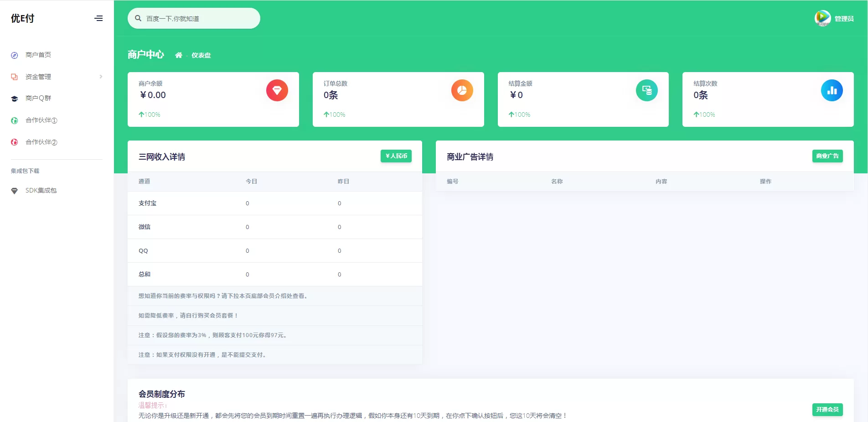This screenshot has height=422, width=868.
Task: Open the 商户首页 home icon in sidebar
Action: point(14,55)
